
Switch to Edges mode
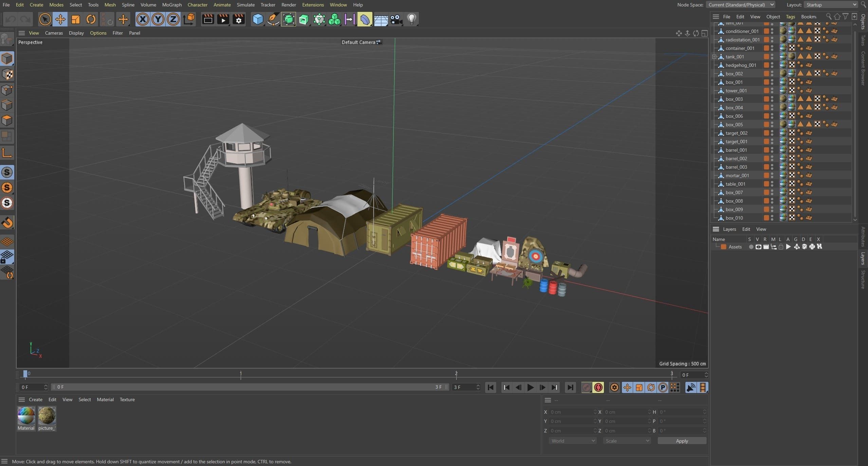pyautogui.click(x=7, y=105)
